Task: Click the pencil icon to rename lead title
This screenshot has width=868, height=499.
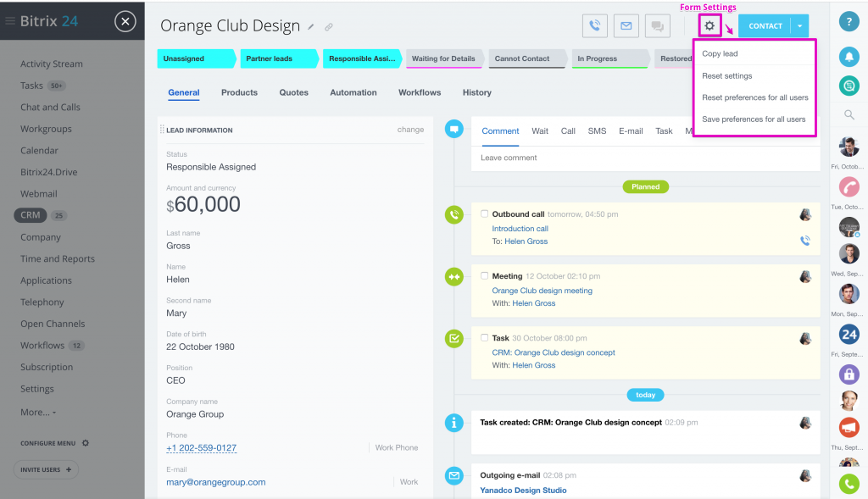Action: pyautogui.click(x=311, y=26)
